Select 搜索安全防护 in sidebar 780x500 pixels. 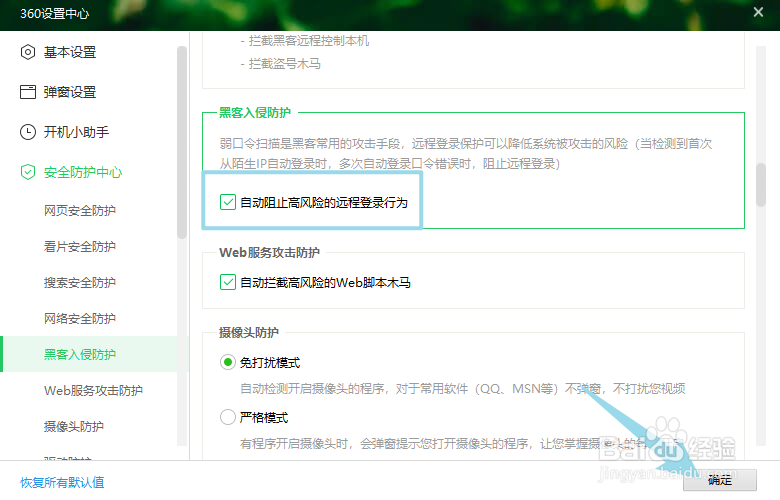80,283
